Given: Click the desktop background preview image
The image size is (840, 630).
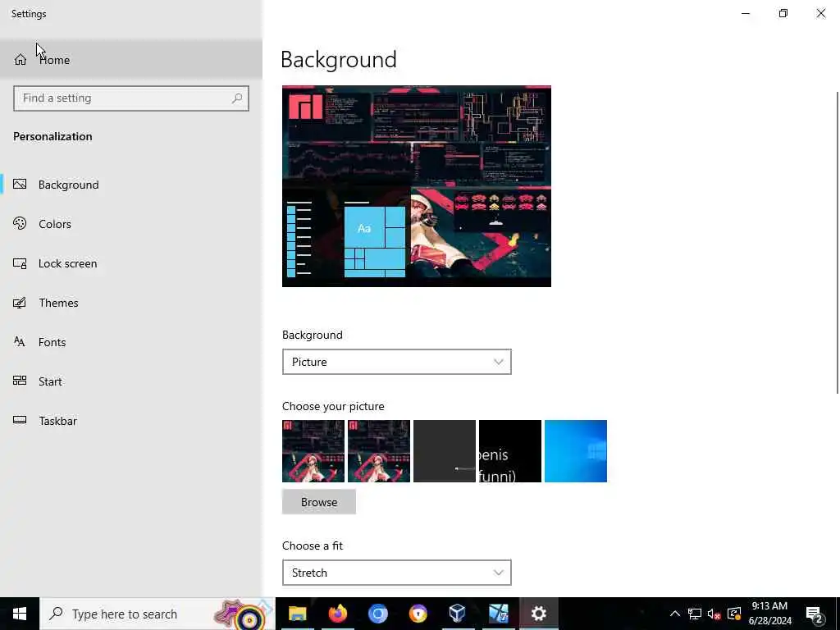Looking at the screenshot, I should (x=417, y=186).
